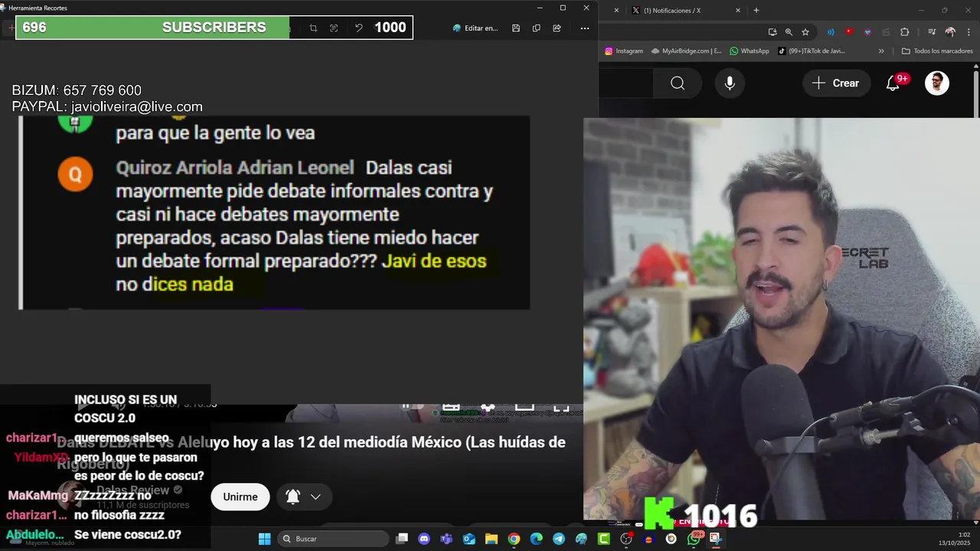Share the snip with the share icon
The width and height of the screenshot is (980, 551).
point(557,28)
